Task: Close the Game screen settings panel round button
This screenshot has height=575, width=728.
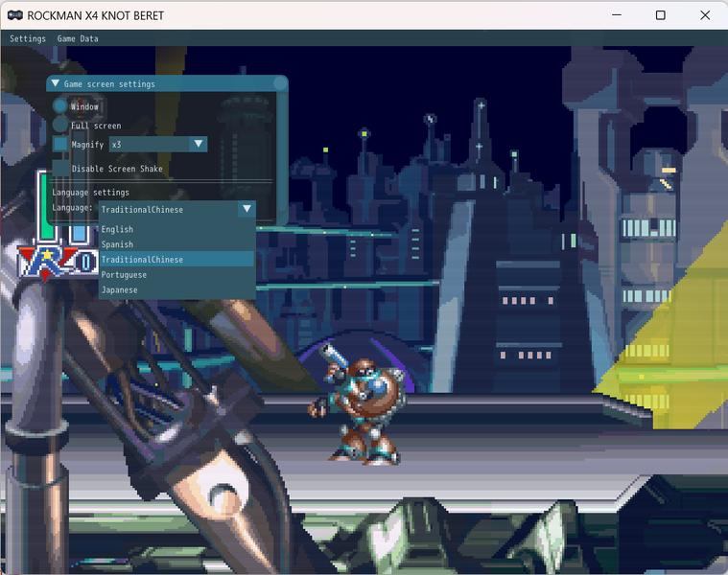Action: click(280, 83)
